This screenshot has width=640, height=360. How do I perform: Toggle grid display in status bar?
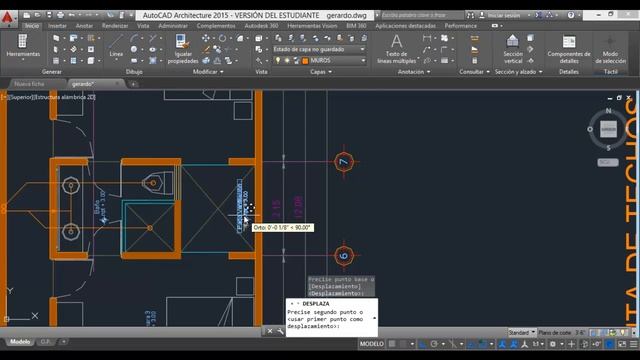click(x=392, y=344)
